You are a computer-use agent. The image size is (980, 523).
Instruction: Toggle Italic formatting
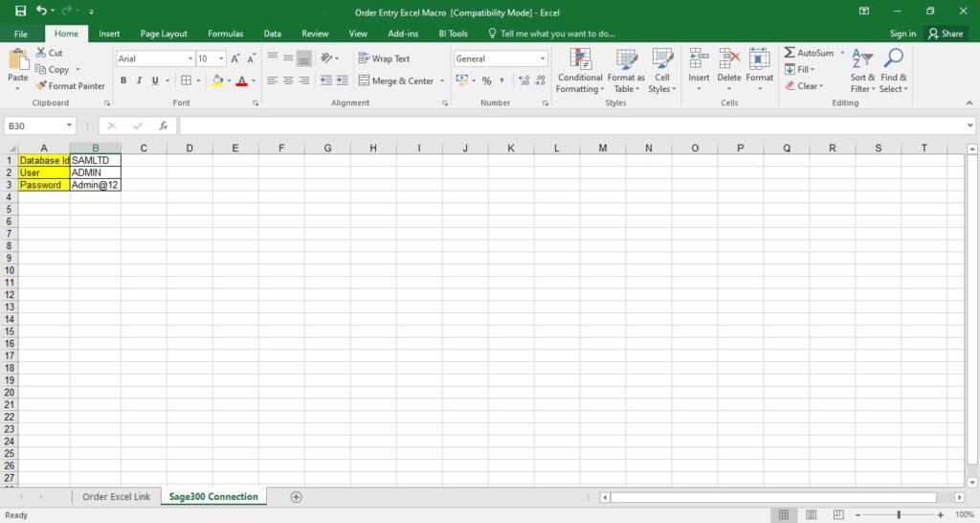139,81
